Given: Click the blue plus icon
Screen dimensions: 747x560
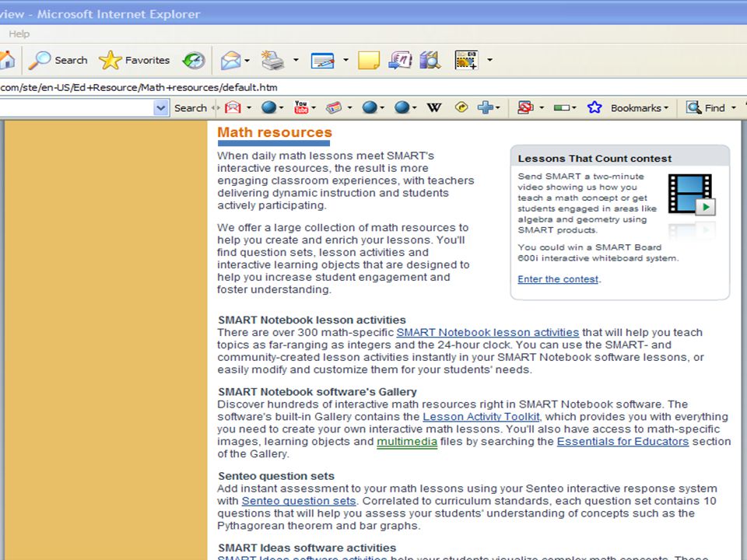Looking at the screenshot, I should click(x=485, y=107).
